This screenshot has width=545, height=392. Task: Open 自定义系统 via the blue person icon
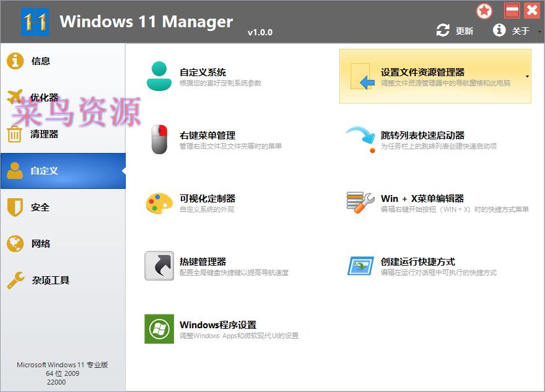click(x=159, y=75)
